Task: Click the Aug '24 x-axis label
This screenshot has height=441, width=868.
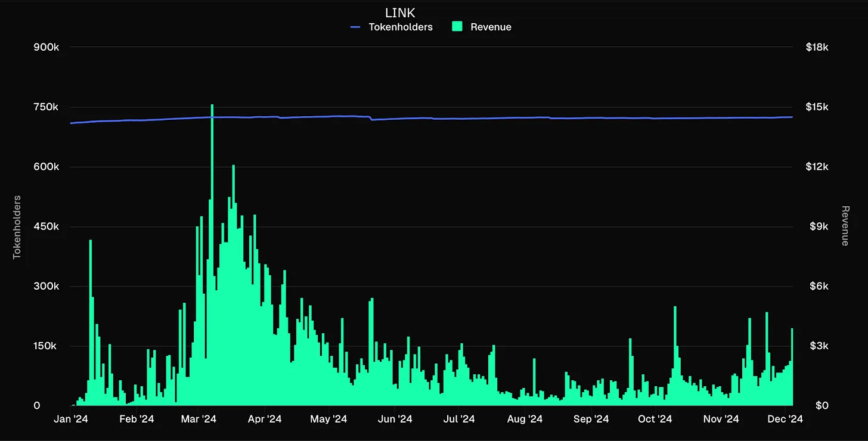Action: 524,420
